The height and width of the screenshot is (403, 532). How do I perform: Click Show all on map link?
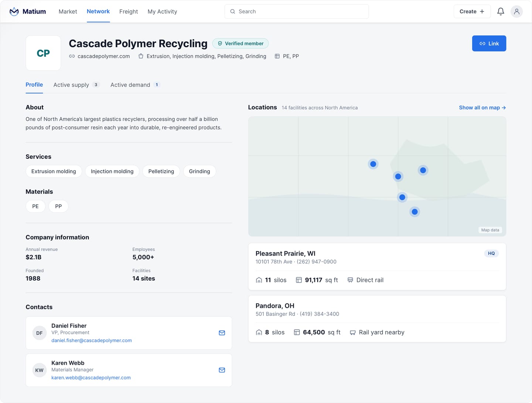pyautogui.click(x=482, y=108)
